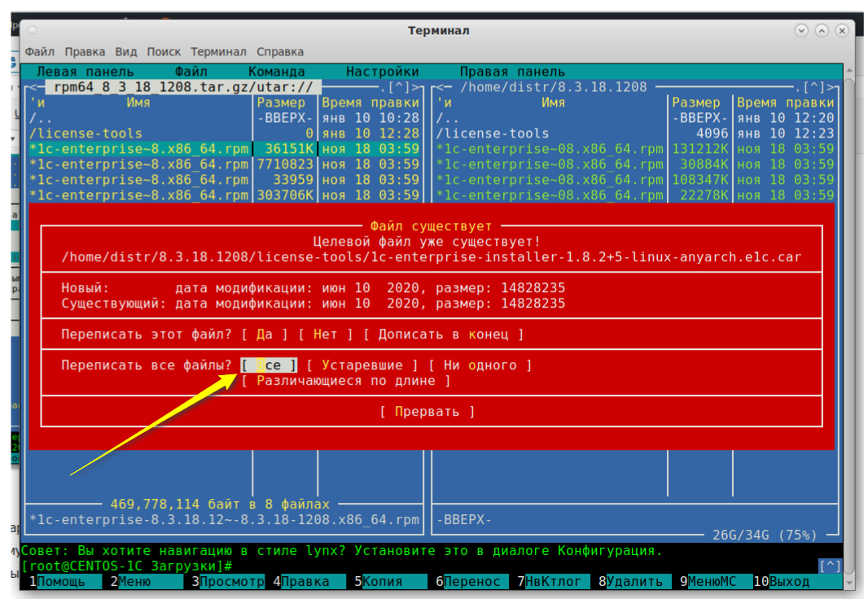Click the [^] button at command line end
Viewport: 868px width, 603px height.
click(x=830, y=566)
